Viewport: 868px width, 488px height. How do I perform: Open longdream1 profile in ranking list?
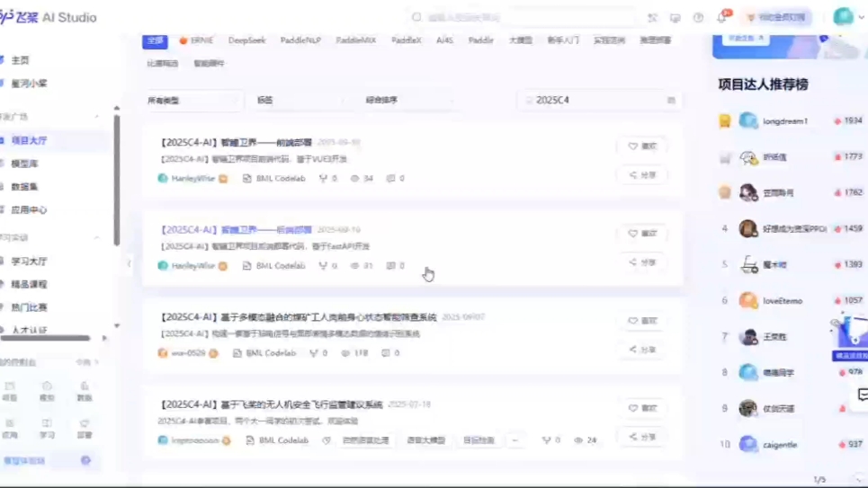click(785, 121)
